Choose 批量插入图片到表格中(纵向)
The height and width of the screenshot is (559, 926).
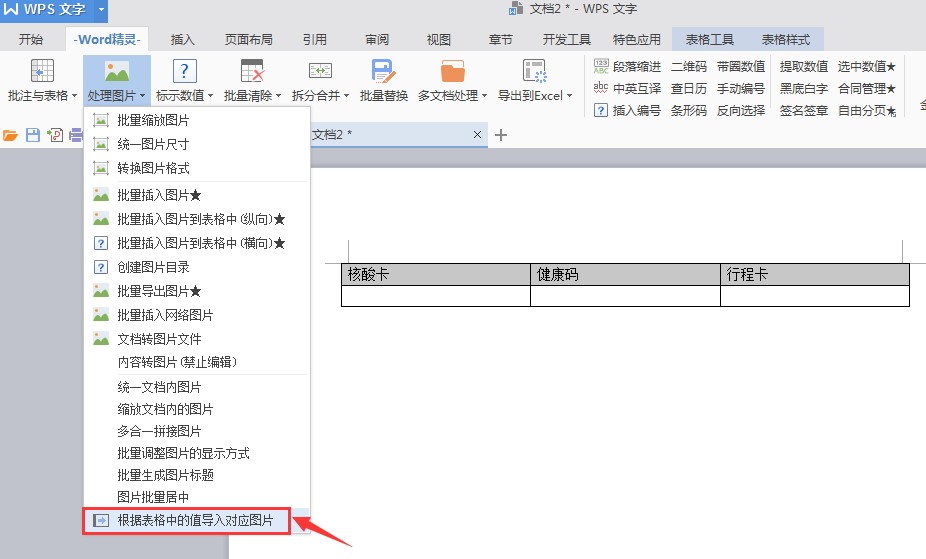(197, 219)
